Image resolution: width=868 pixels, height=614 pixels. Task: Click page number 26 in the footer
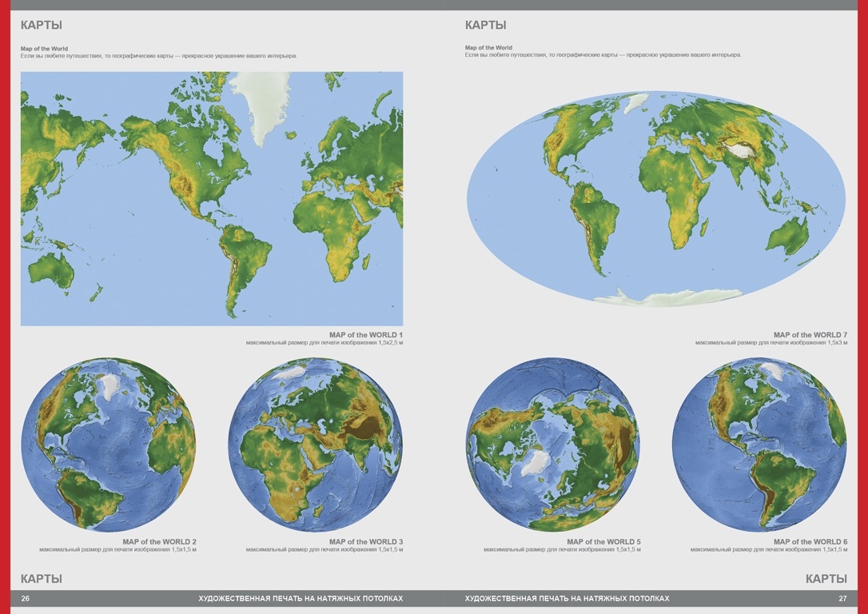[26, 598]
